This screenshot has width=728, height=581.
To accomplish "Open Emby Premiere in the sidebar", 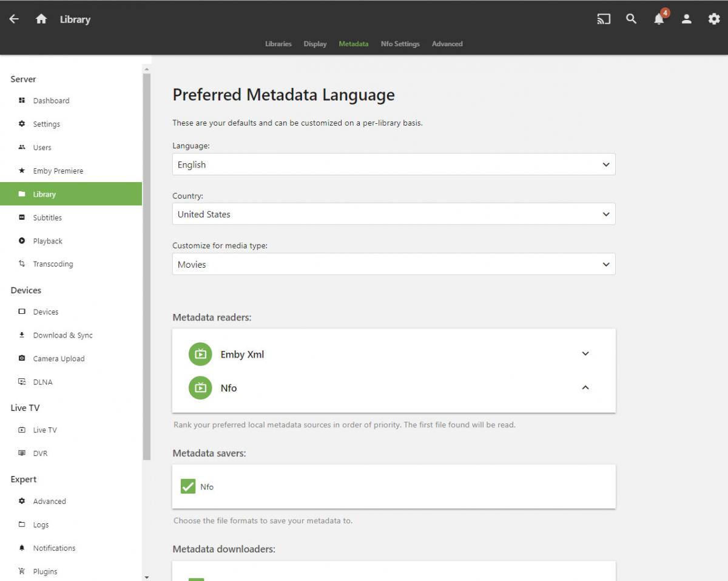I will click(x=58, y=171).
